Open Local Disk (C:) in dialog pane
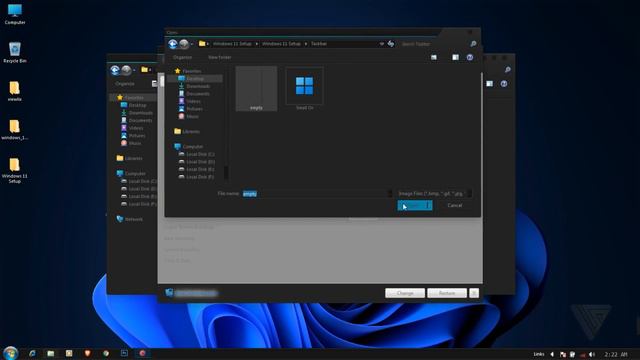Image resolution: width=640 pixels, height=360 pixels. (197, 154)
